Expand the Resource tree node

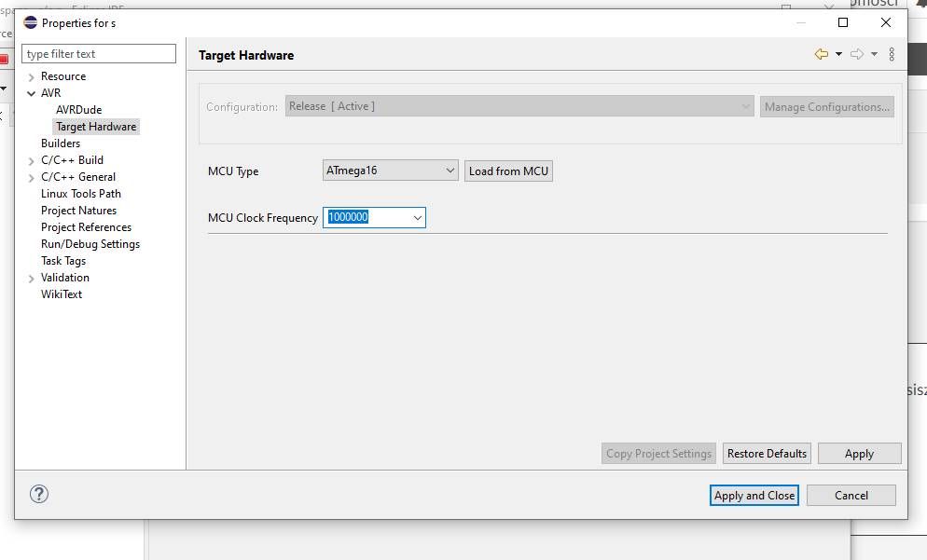[32, 77]
